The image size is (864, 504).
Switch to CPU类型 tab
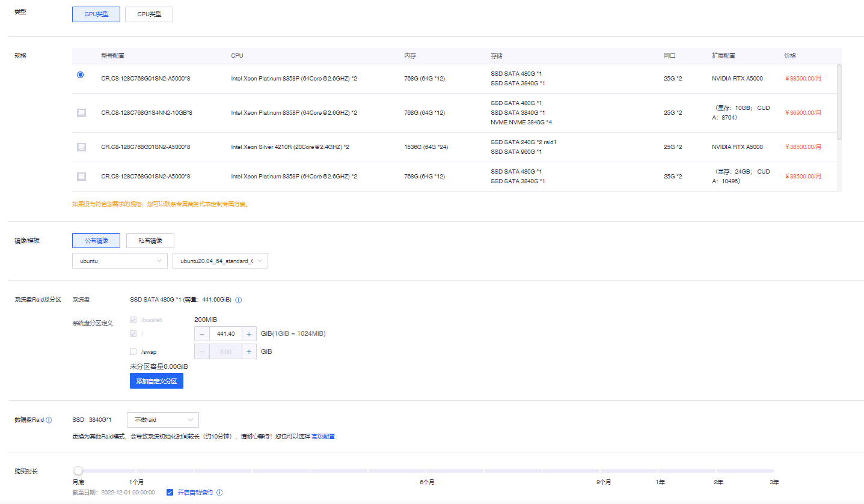pyautogui.click(x=149, y=14)
